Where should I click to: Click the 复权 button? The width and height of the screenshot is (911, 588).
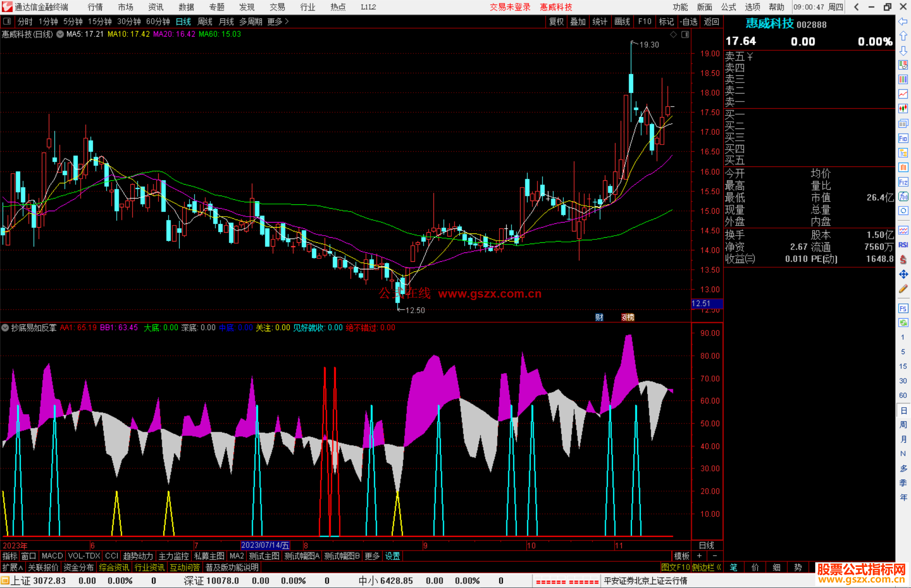556,21
